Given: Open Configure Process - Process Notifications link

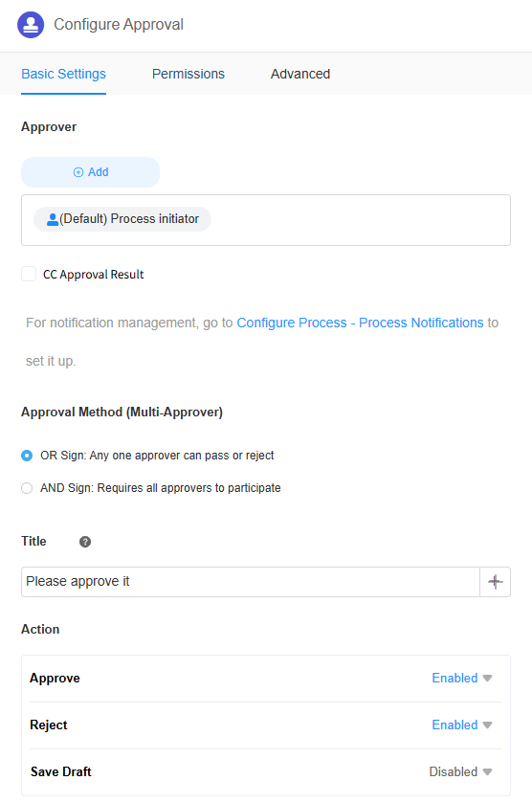Looking at the screenshot, I should [x=360, y=323].
